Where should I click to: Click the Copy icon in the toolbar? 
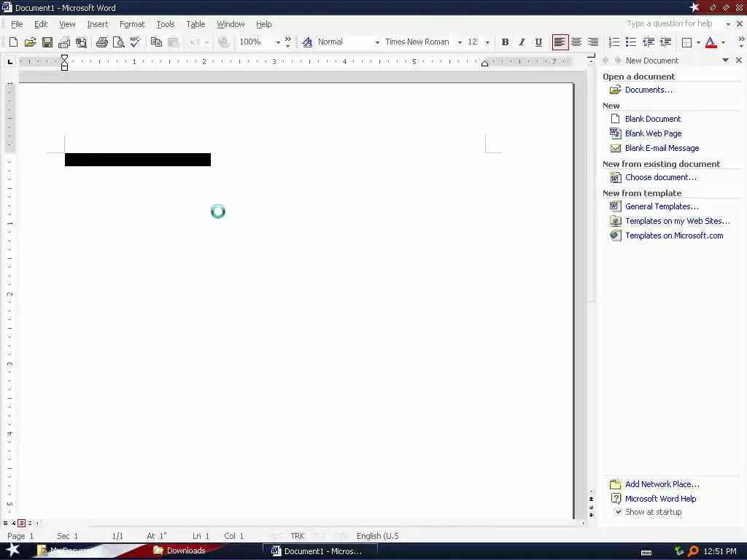tap(156, 42)
